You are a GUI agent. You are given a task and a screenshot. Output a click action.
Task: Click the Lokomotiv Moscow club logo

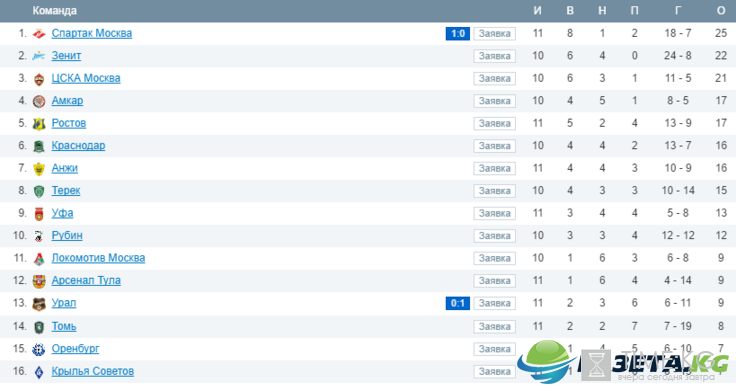click(x=39, y=259)
